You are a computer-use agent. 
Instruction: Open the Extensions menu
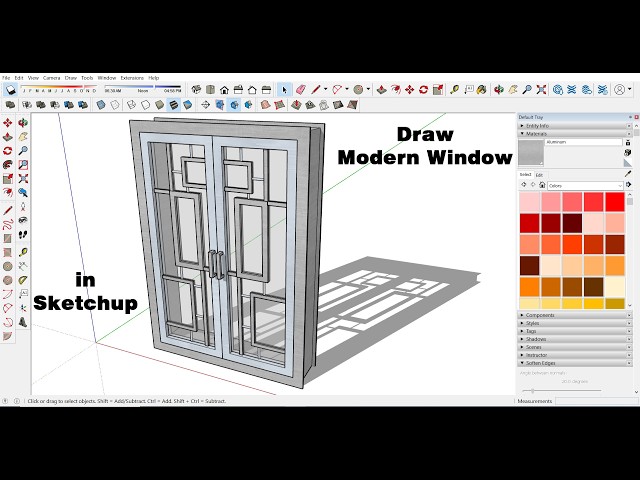tap(132, 78)
